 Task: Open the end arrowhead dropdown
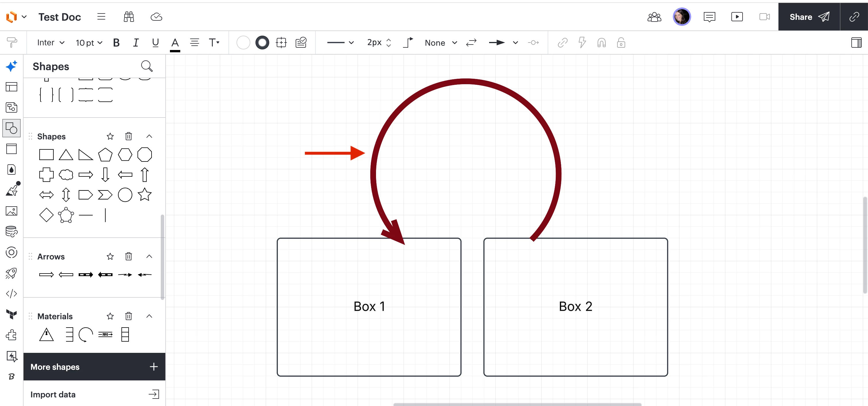pos(503,43)
